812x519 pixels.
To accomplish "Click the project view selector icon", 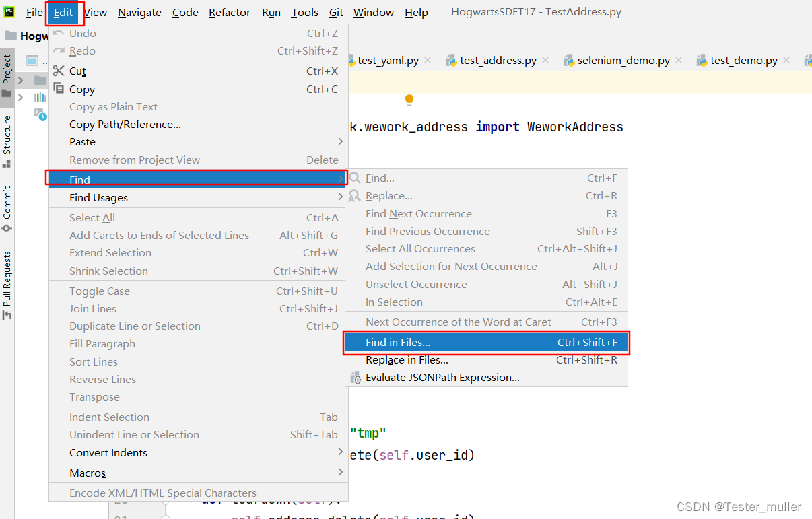I will [x=32, y=61].
